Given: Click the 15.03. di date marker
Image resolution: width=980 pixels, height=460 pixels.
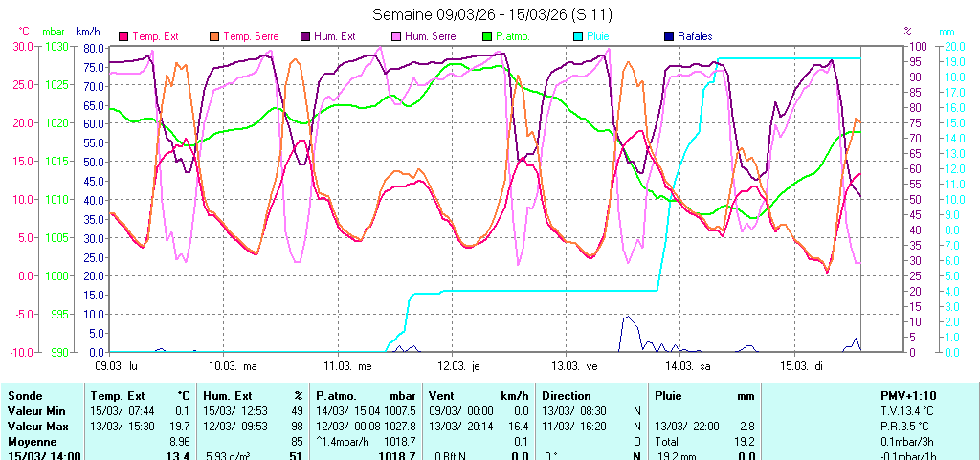Looking at the screenshot, I should coord(800,365).
